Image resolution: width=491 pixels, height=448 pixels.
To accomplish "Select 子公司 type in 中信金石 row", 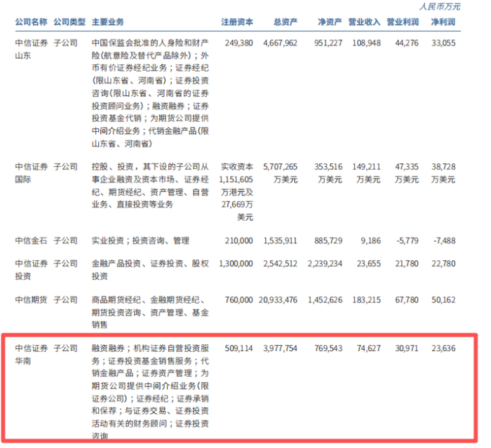I will pos(65,240).
